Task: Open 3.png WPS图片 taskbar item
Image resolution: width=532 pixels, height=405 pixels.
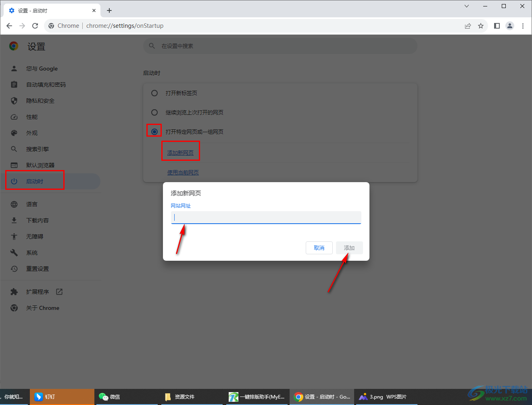Action: pos(387,397)
